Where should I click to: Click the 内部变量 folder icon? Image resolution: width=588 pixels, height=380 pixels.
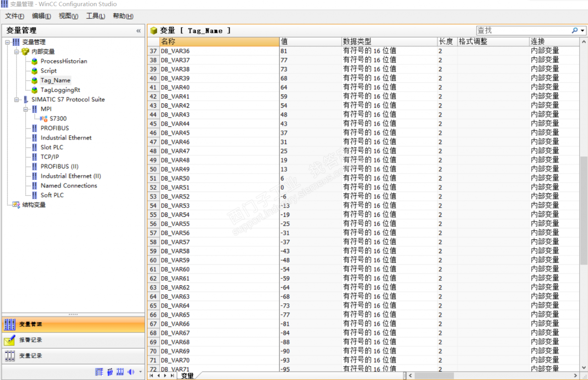(25, 51)
